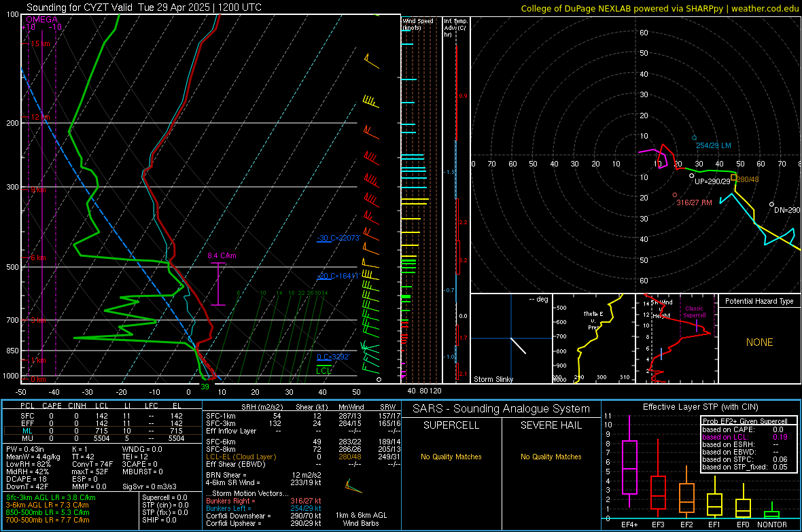Click the 'SHIP = 0.0' value

[159, 520]
